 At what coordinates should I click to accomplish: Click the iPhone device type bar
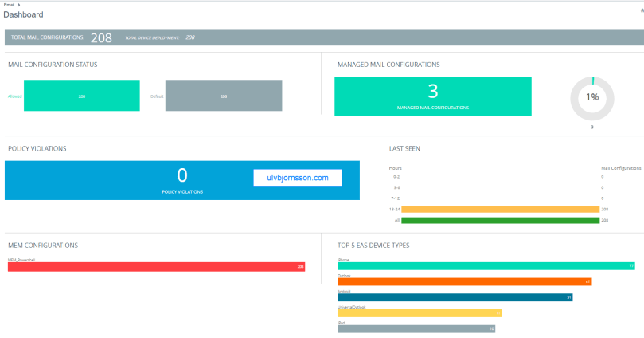tap(486, 265)
